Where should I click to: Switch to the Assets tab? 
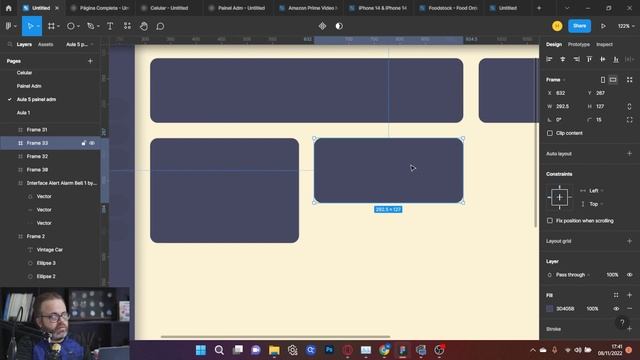pyautogui.click(x=45, y=44)
